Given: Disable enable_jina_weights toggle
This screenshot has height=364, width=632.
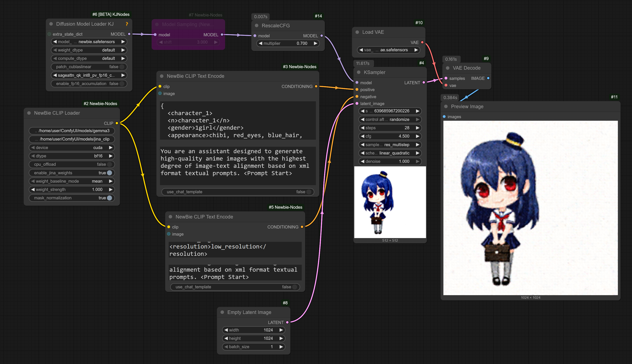Looking at the screenshot, I should 109,173.
